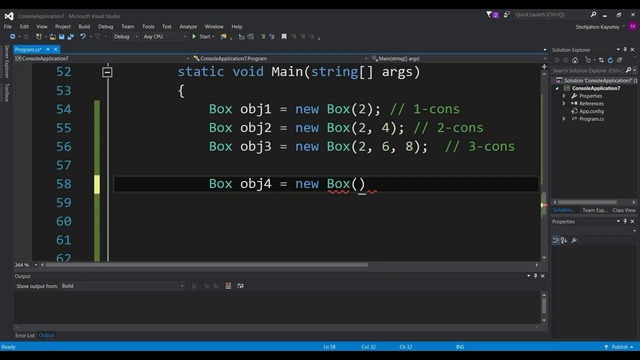Open the Build menu
This screenshot has width=640, height=360.
tap(84, 27)
